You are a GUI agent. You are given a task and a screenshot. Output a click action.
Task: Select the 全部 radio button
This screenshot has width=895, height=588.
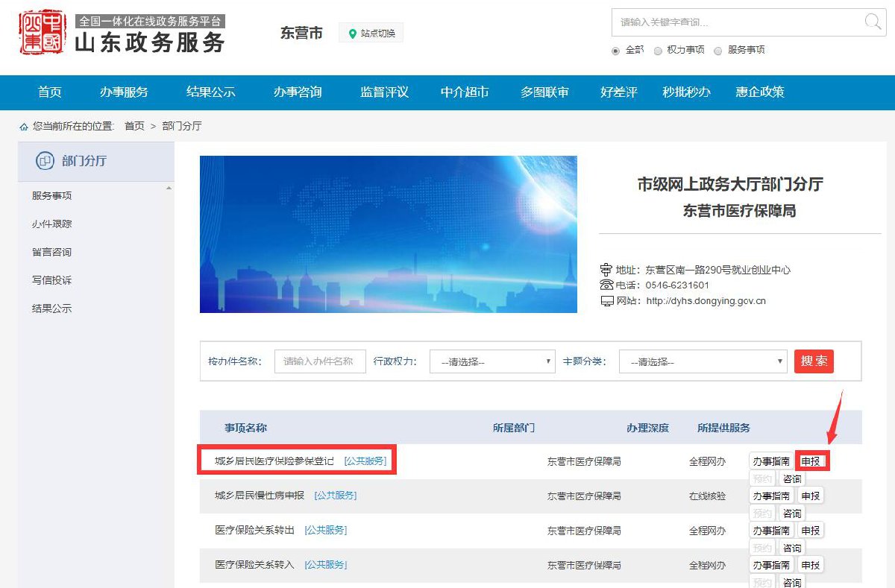point(615,51)
